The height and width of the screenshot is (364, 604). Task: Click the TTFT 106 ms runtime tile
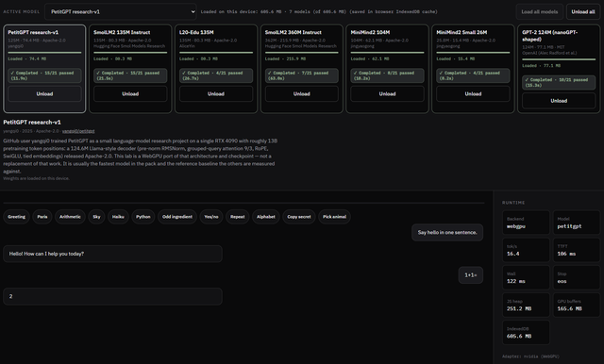pos(577,250)
